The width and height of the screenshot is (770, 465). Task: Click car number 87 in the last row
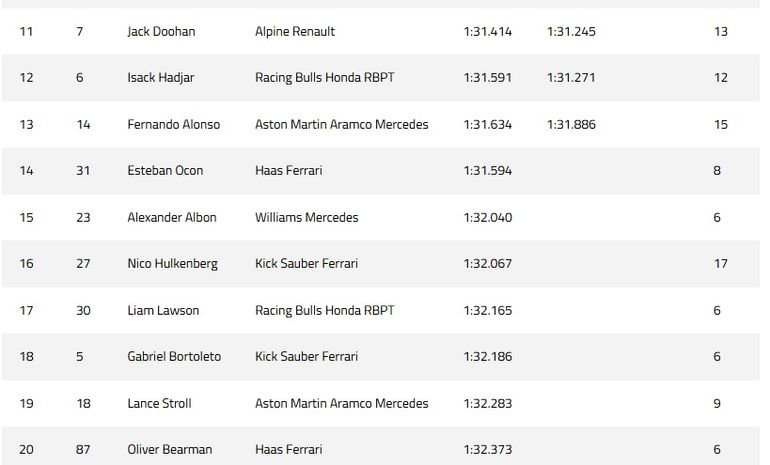(x=83, y=450)
